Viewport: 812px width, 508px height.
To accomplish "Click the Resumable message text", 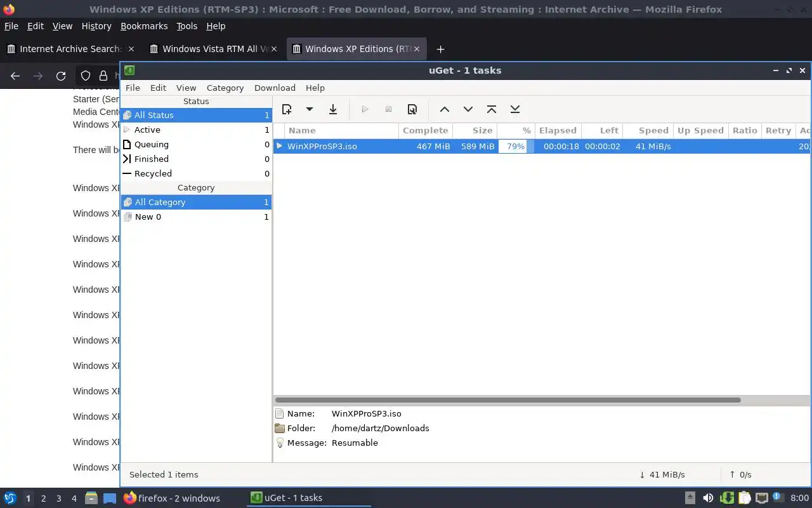I will pyautogui.click(x=355, y=443).
